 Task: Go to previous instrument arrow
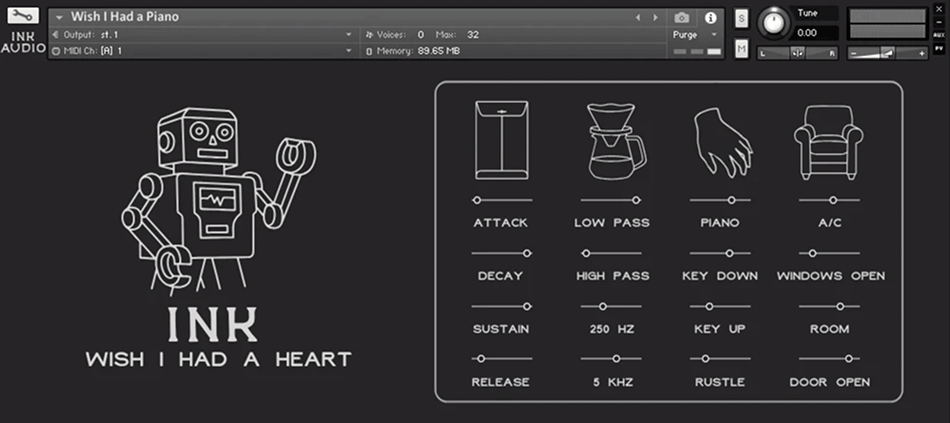click(x=637, y=18)
